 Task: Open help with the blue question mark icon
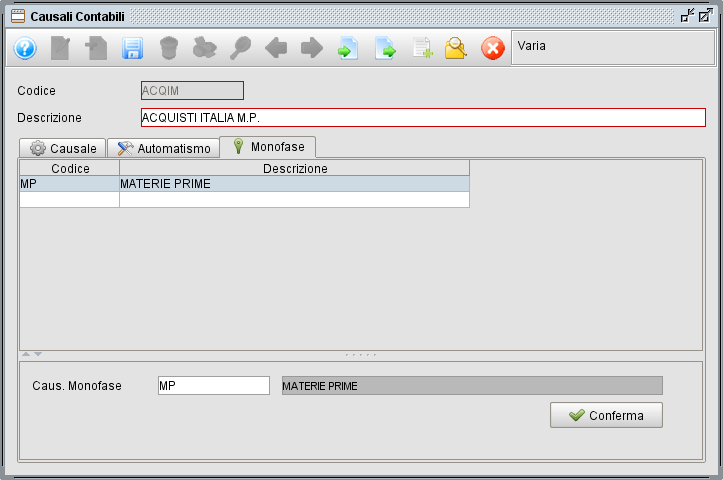(25, 48)
